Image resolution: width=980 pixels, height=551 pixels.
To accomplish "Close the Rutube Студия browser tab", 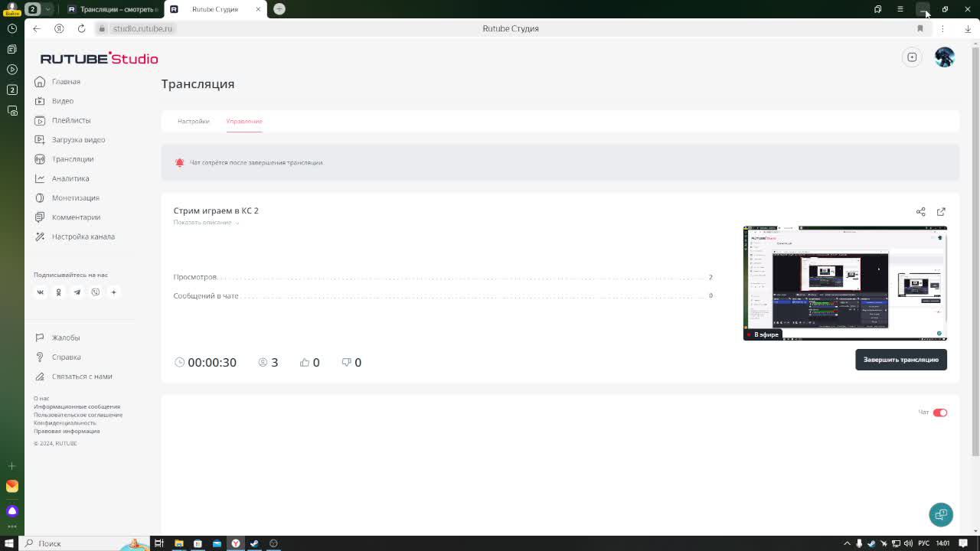I will (x=258, y=9).
